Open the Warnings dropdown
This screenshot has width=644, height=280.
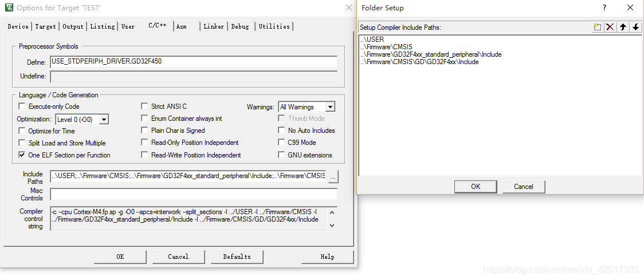click(x=330, y=107)
